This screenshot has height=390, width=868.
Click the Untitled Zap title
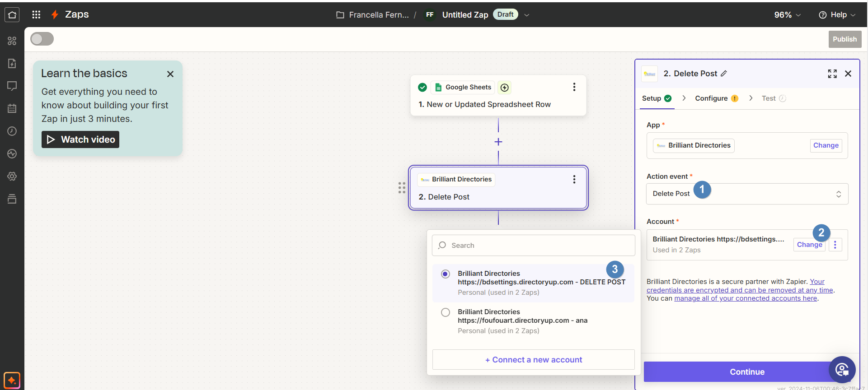pyautogui.click(x=465, y=15)
